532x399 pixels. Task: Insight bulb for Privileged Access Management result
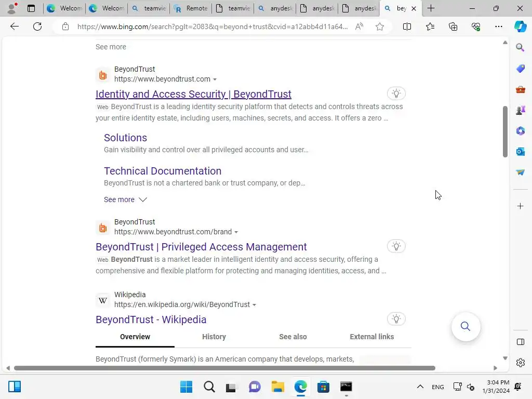pyautogui.click(x=396, y=246)
